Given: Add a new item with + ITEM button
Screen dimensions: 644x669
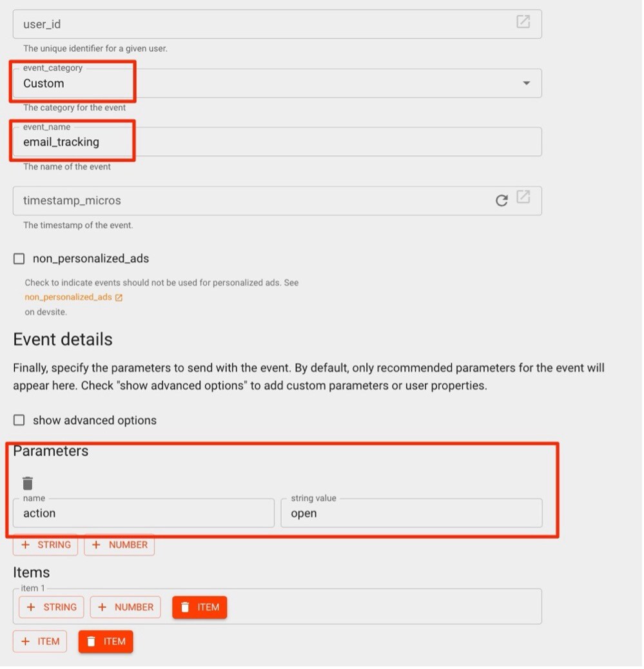Looking at the screenshot, I should pyautogui.click(x=40, y=641).
